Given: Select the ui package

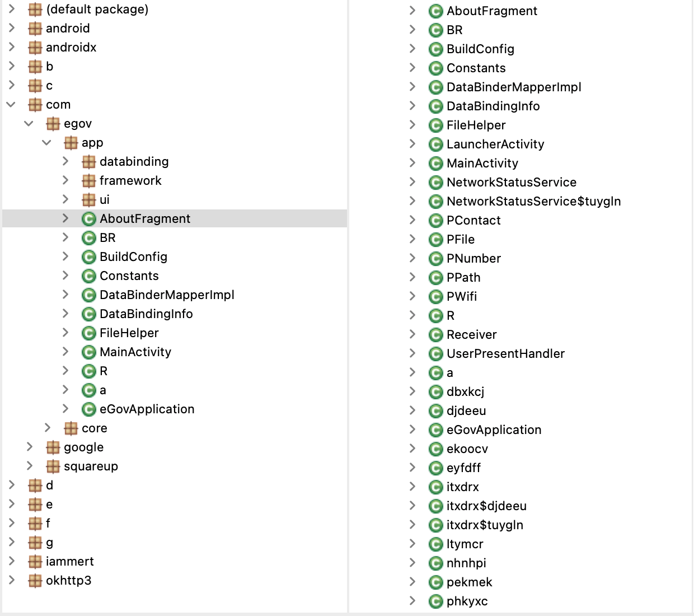Looking at the screenshot, I should [104, 200].
